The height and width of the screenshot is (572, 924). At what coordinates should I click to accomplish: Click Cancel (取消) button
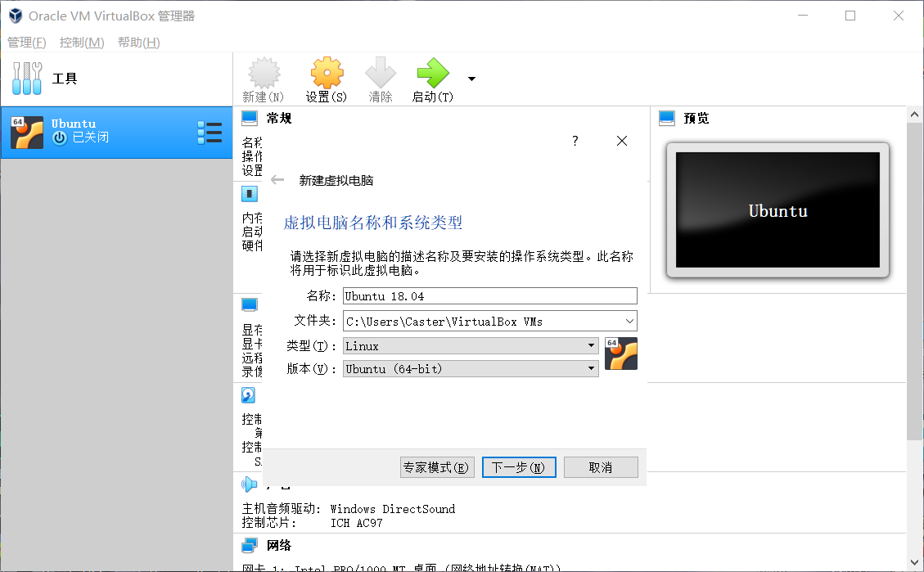[x=601, y=467]
